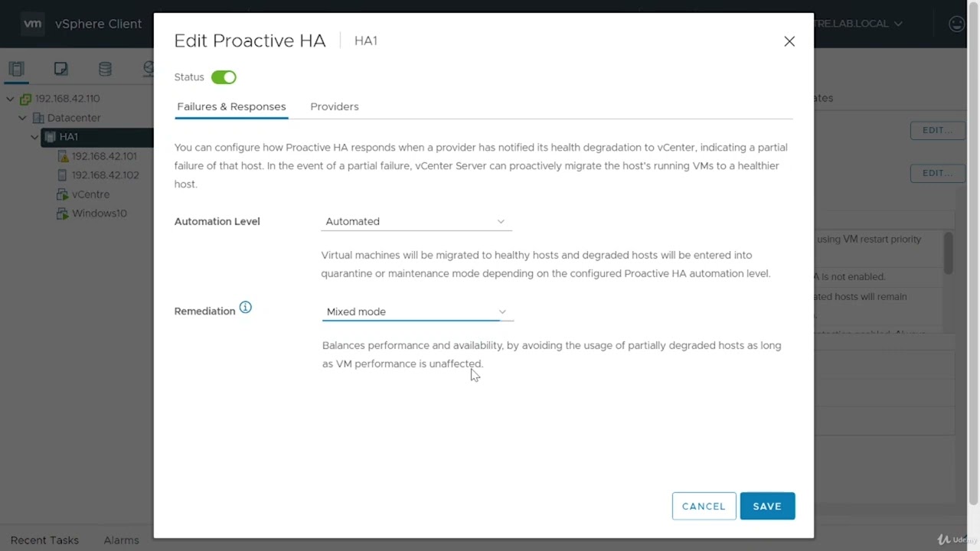Click the smiley feedback icon
Viewport: 980px width, 551px height.
click(x=956, y=24)
